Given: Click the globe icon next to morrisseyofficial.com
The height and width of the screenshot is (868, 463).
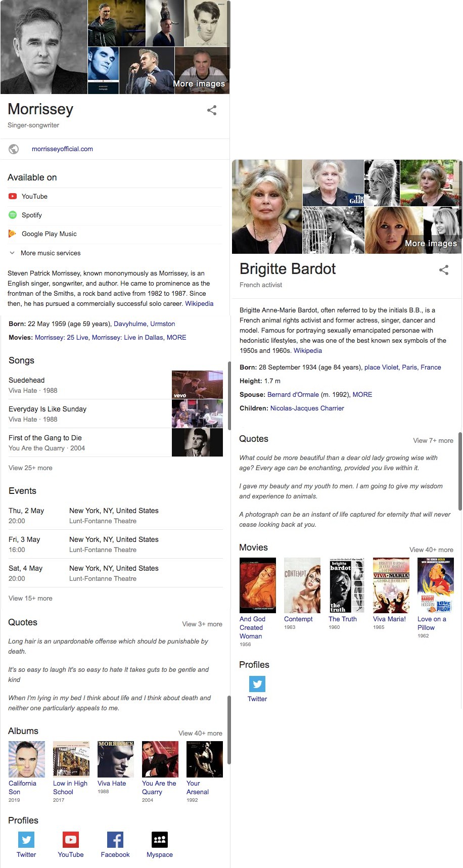Looking at the screenshot, I should [x=14, y=149].
